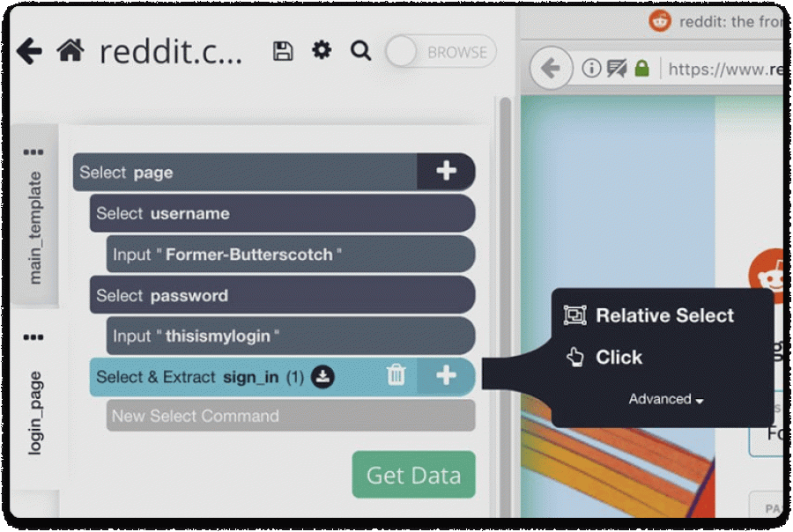Choose Relative Select from the popup

pos(648,315)
